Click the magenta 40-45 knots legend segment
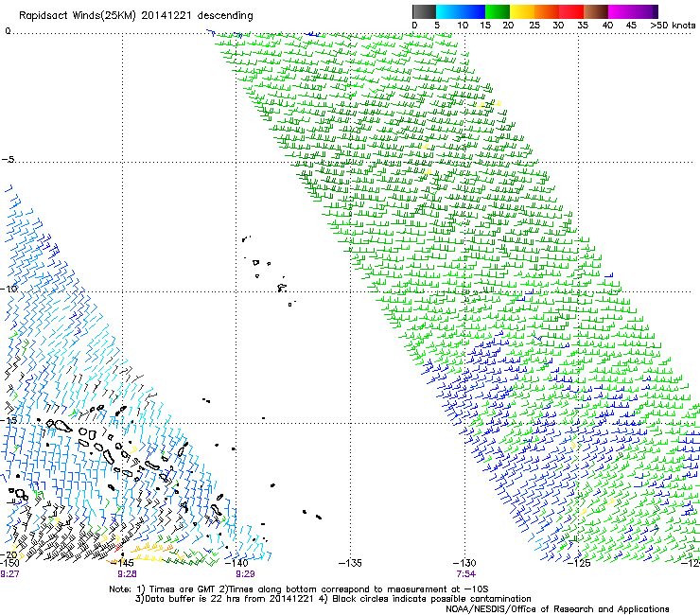This screenshot has width=700, height=615. (x=621, y=11)
